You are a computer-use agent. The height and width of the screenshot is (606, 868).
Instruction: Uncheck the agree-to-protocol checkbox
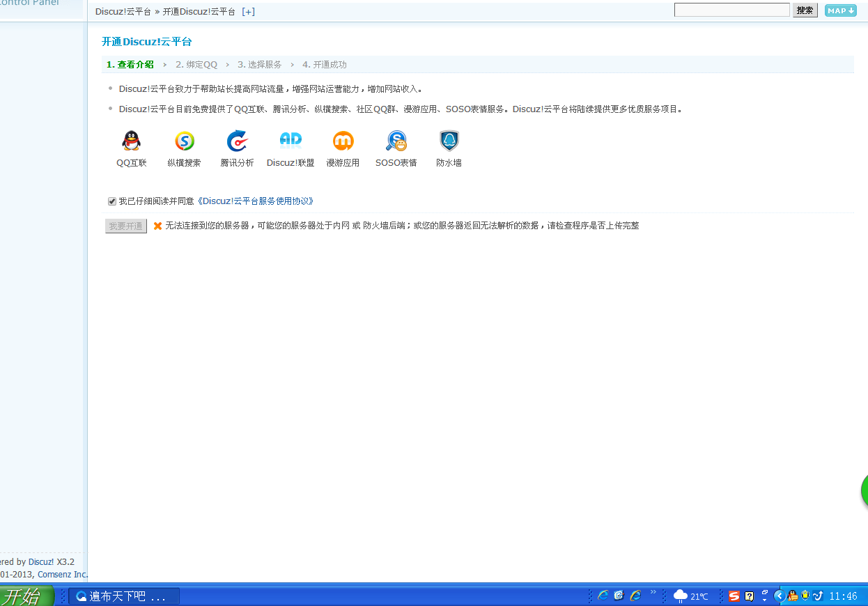(112, 201)
